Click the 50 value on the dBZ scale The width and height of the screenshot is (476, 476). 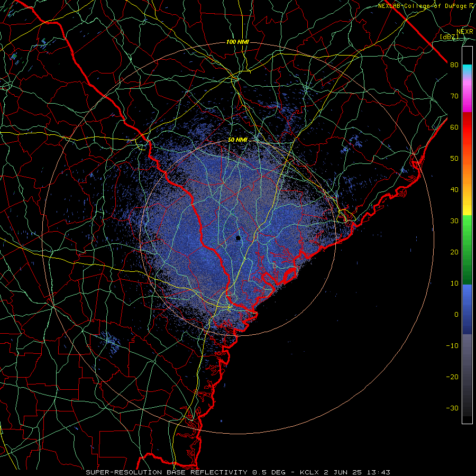[454, 159]
